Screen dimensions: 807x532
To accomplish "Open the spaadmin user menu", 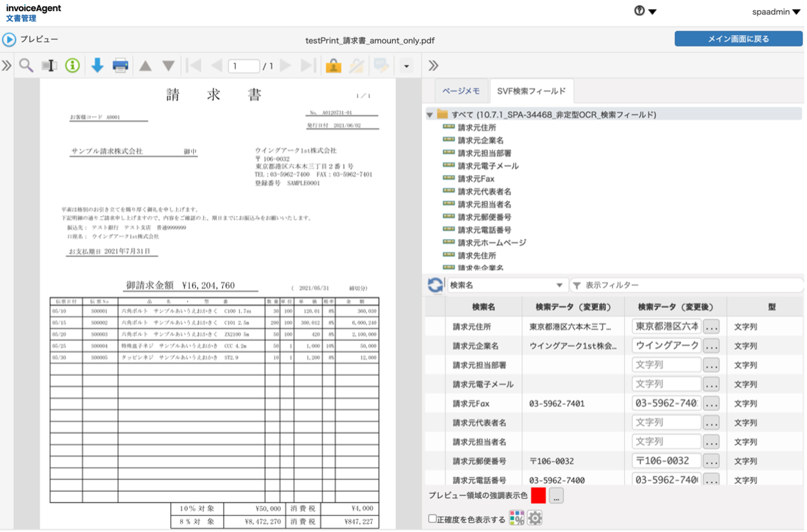I will pos(776,12).
